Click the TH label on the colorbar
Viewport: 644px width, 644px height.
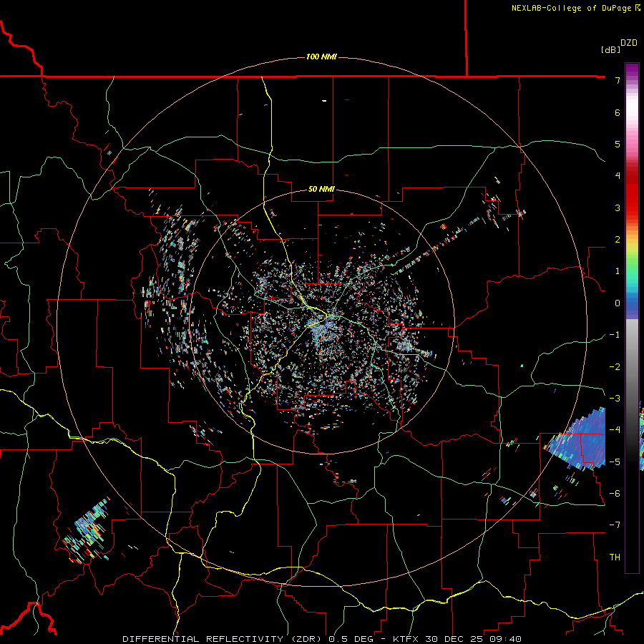pyautogui.click(x=615, y=557)
